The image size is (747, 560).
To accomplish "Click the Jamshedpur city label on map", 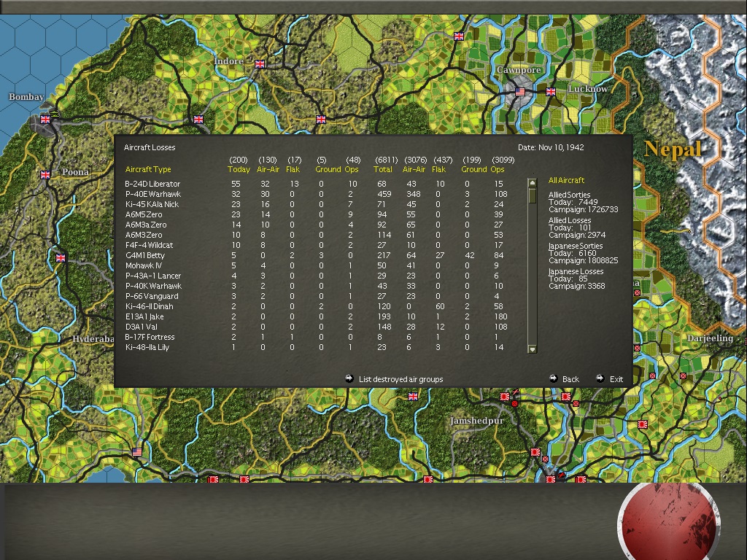I will pos(477,421).
